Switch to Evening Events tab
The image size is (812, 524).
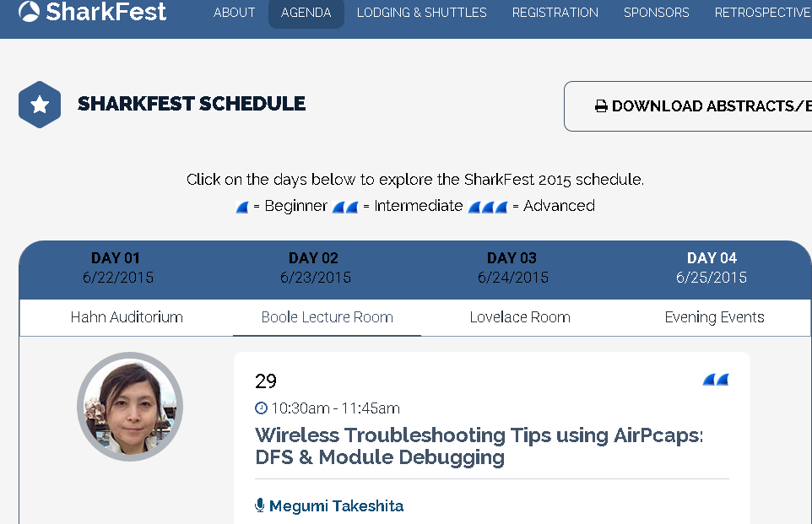(715, 317)
